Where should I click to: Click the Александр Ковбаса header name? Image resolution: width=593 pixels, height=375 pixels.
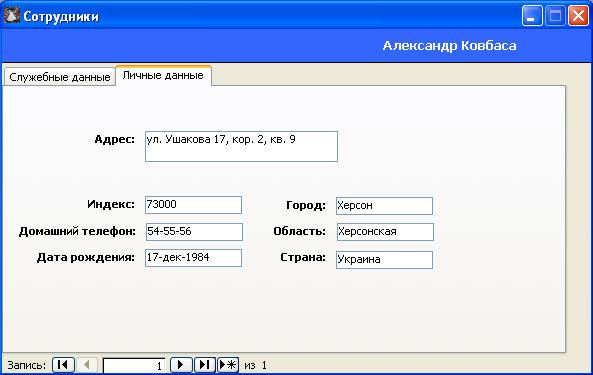pyautogui.click(x=449, y=46)
